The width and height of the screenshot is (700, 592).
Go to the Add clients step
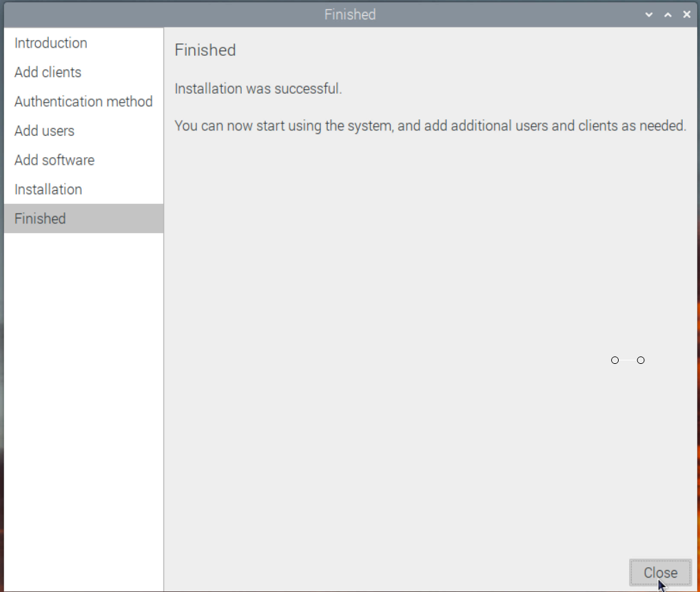point(83,72)
